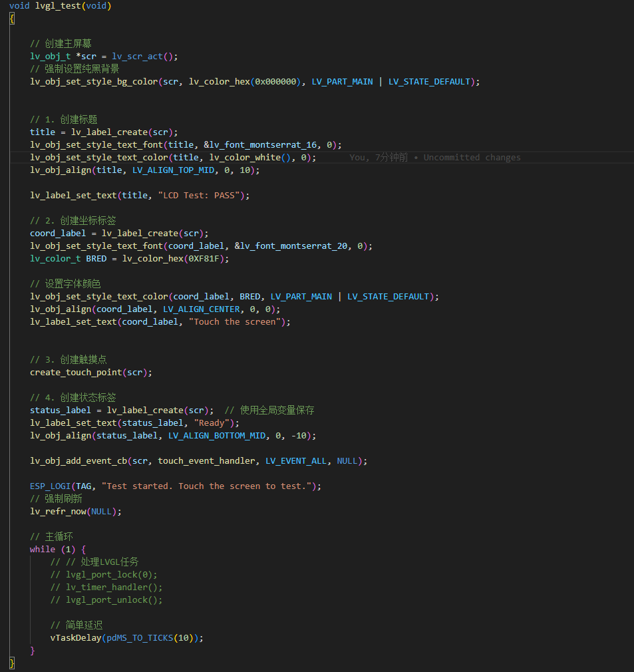Click the comment "// 1. 创建标题"
This screenshot has height=672, width=634.
pyautogui.click(x=63, y=120)
